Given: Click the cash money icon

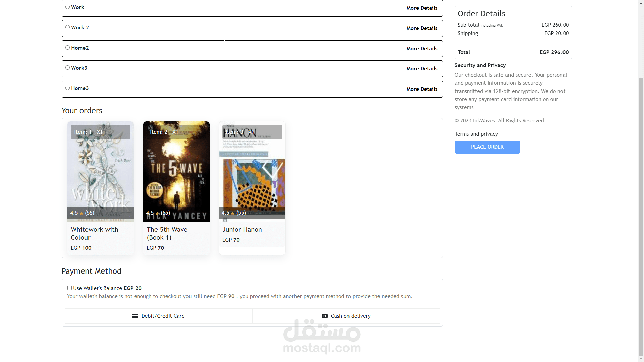Looking at the screenshot, I should coord(325,316).
